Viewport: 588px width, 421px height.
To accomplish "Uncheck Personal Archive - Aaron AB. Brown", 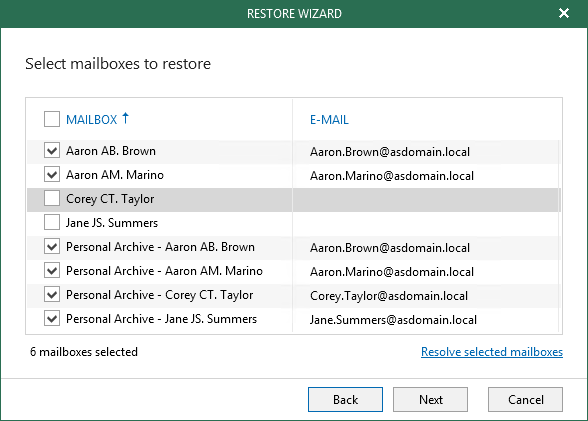I will [52, 247].
